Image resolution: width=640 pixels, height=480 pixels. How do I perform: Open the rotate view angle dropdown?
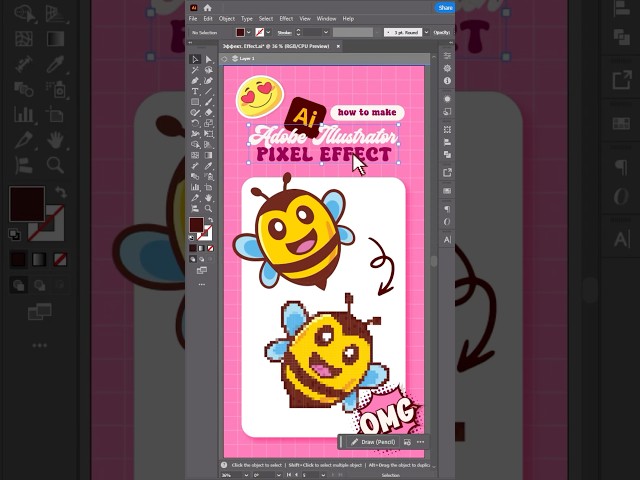tap(278, 475)
